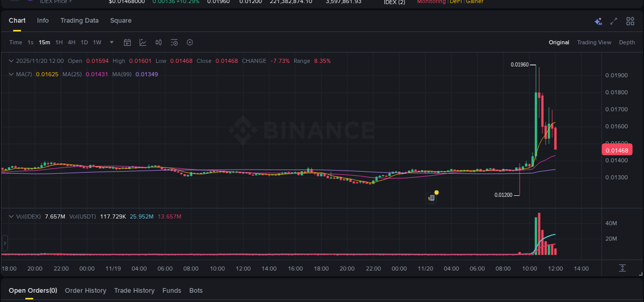
Task: Open the date range calendar icon
Action: 127,42
